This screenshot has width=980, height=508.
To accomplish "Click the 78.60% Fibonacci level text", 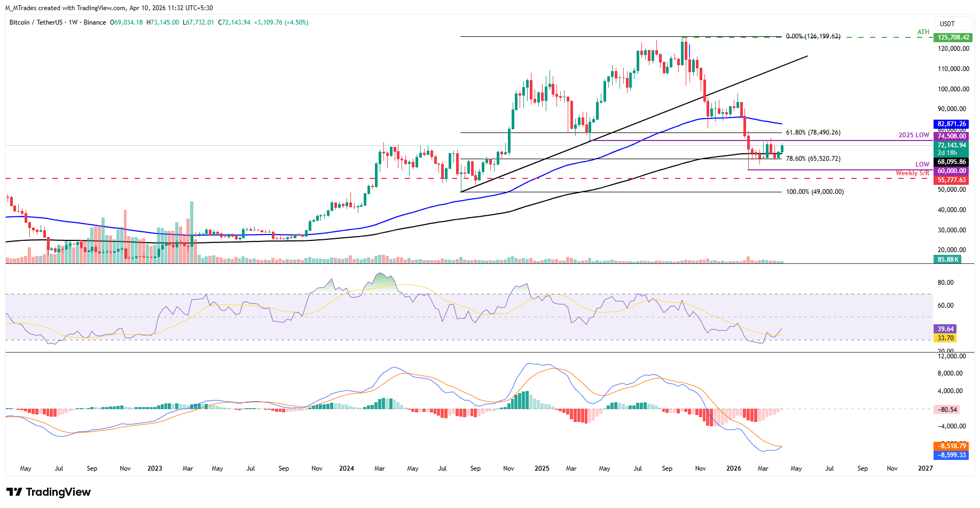I will (x=813, y=159).
